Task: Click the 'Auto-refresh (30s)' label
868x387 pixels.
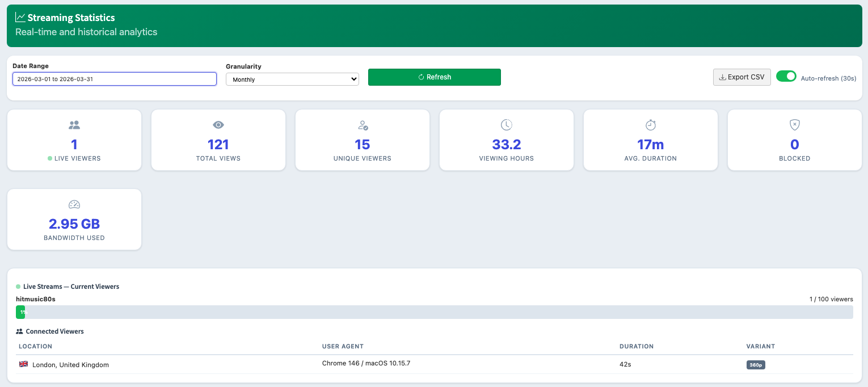Action: tap(828, 78)
